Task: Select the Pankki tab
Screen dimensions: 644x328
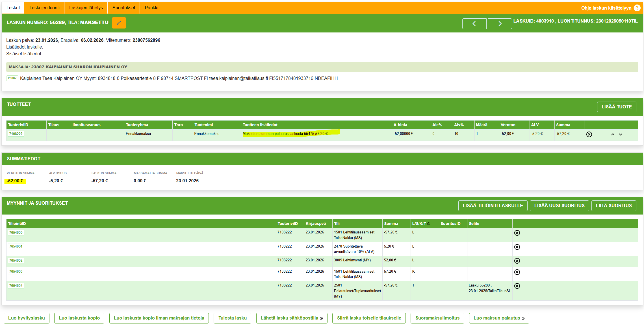Action: 151,8
